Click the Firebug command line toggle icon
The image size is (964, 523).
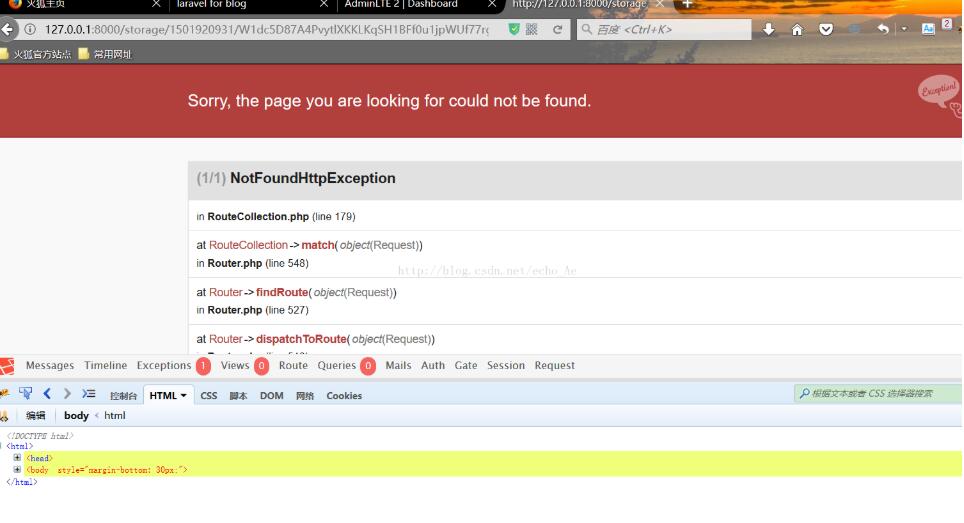[89, 394]
